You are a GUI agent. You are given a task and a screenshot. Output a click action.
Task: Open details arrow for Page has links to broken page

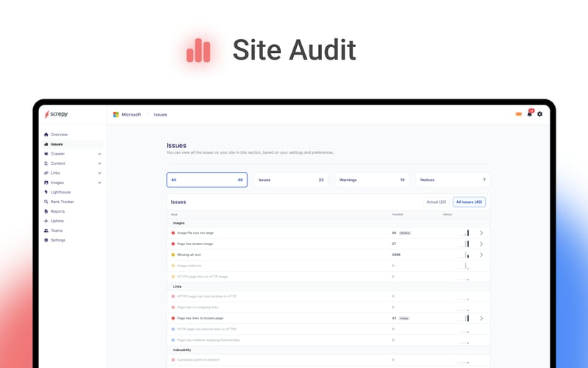point(481,318)
